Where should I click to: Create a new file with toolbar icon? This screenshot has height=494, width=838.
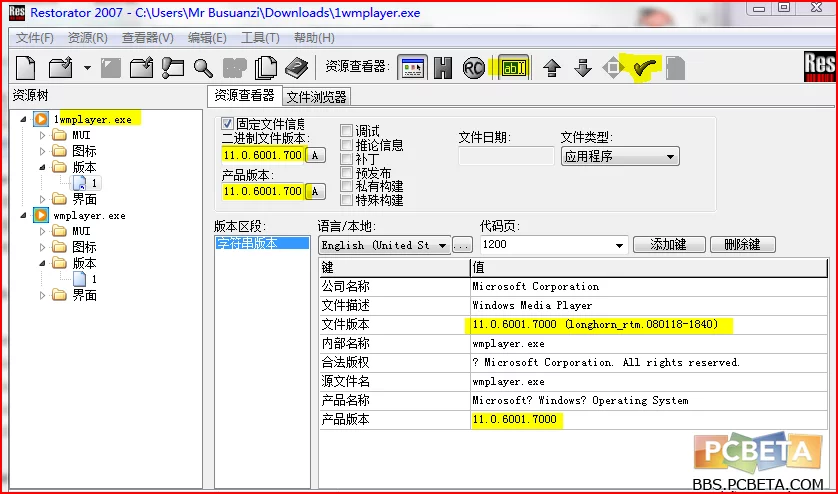click(26, 68)
